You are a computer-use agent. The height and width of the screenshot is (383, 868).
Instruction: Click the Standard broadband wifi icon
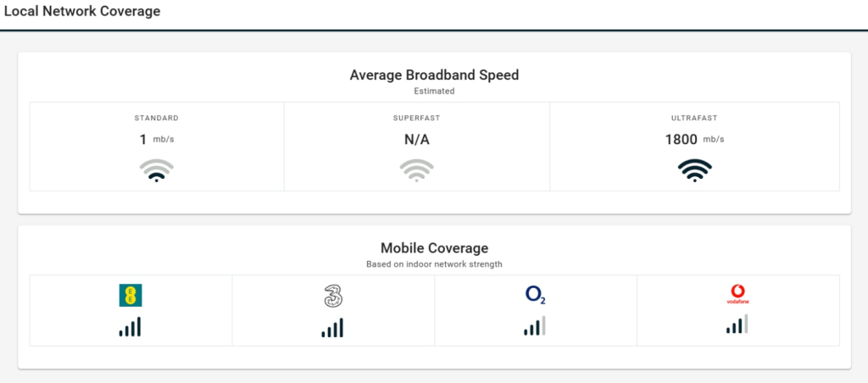click(x=156, y=170)
